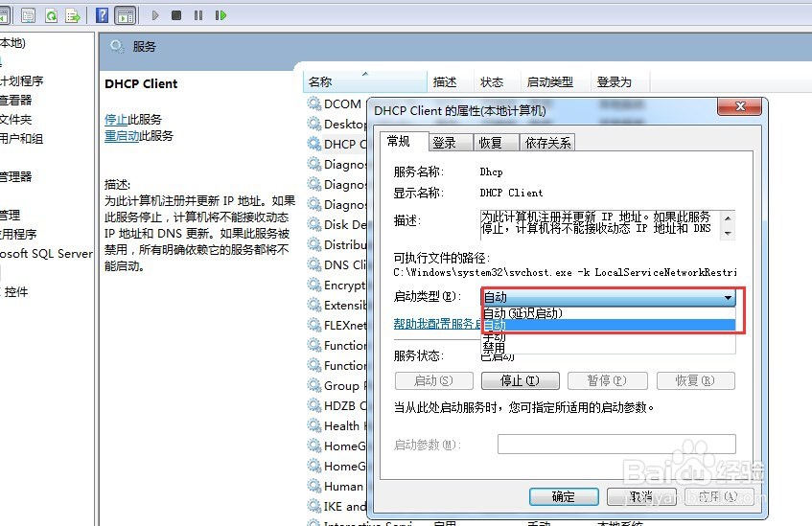Viewport: 812px width, 526px height.
Task: Click the Pause Service icon in toolbar
Action: click(x=198, y=15)
